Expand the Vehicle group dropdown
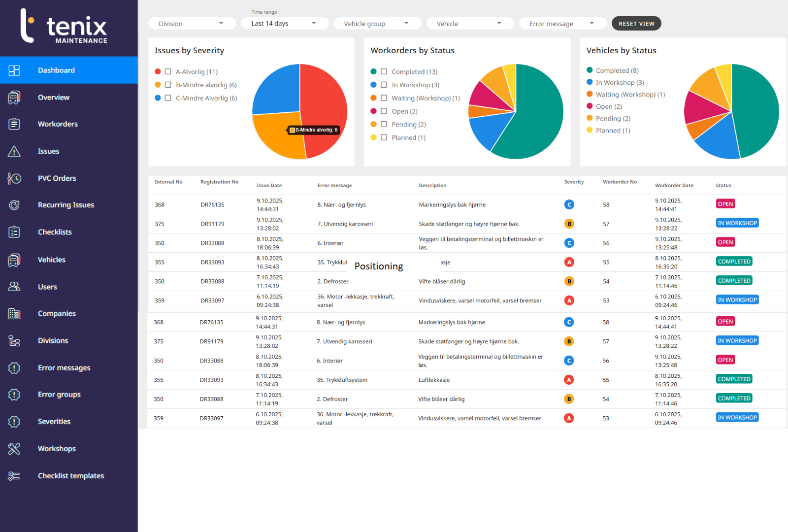 coord(377,24)
